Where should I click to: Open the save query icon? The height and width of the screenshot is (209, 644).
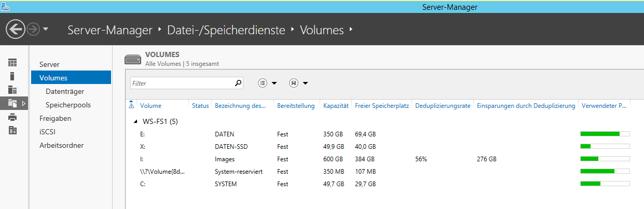pyautogui.click(x=294, y=83)
